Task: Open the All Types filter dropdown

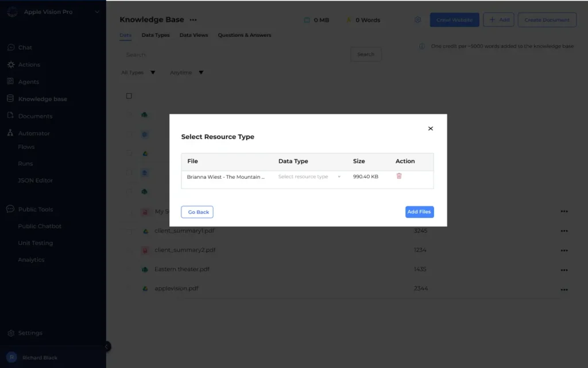Action: tap(138, 72)
